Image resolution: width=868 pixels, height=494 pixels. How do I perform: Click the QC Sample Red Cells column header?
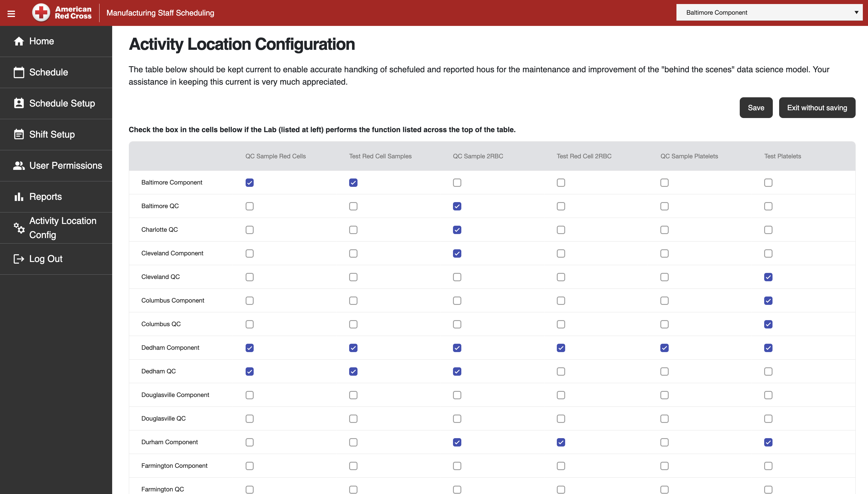276,156
